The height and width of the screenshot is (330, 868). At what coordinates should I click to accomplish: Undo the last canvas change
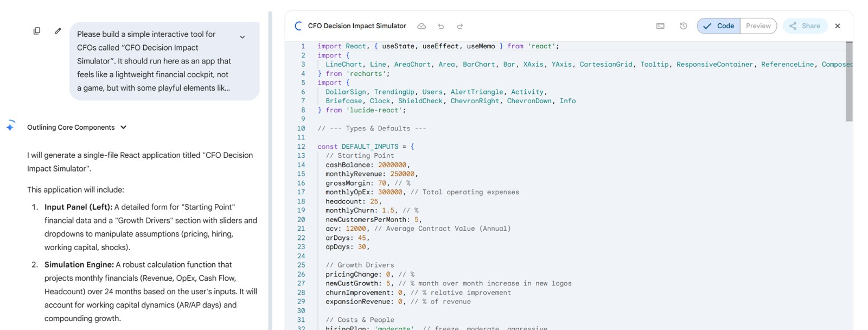pos(441,26)
